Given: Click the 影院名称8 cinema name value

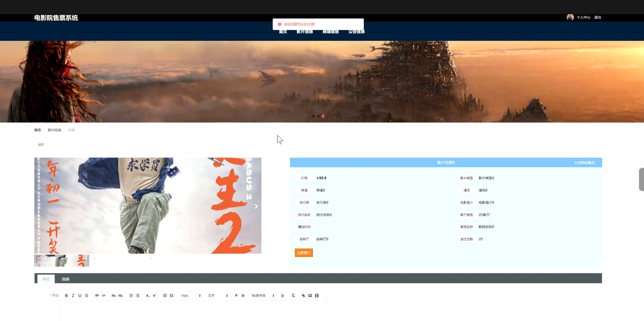Looking at the screenshot, I should 486,227.
